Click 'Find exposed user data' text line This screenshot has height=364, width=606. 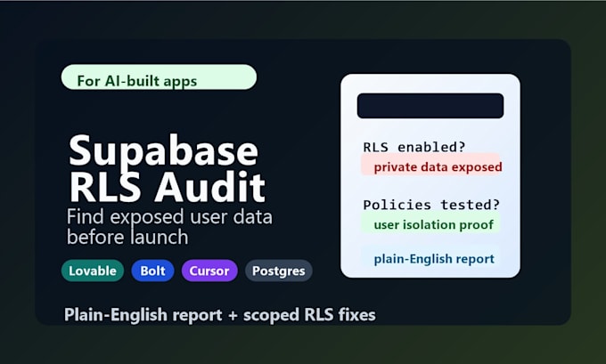169,216
